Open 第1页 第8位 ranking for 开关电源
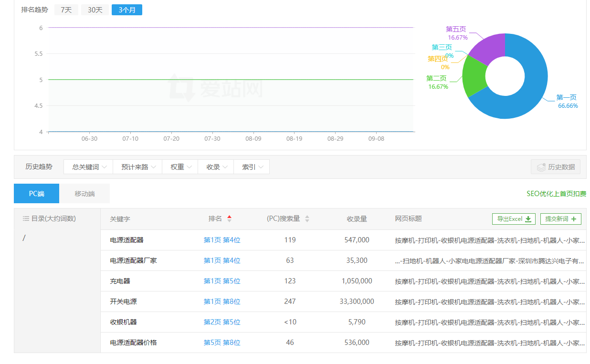 click(x=222, y=302)
